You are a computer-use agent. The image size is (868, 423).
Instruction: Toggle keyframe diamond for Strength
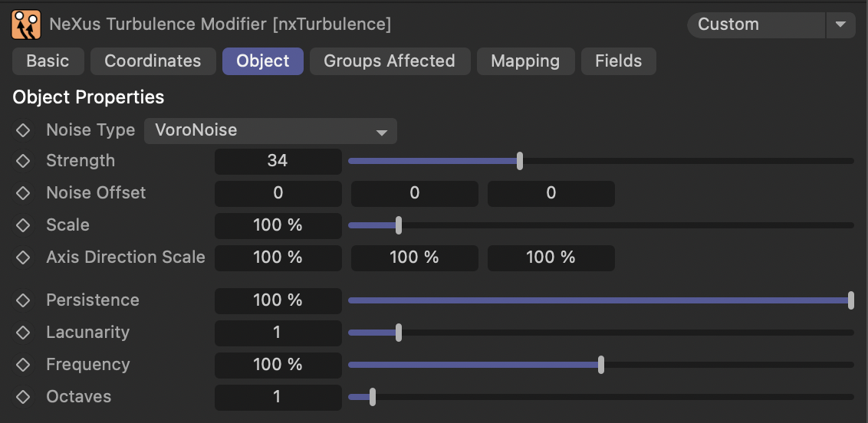click(x=23, y=161)
